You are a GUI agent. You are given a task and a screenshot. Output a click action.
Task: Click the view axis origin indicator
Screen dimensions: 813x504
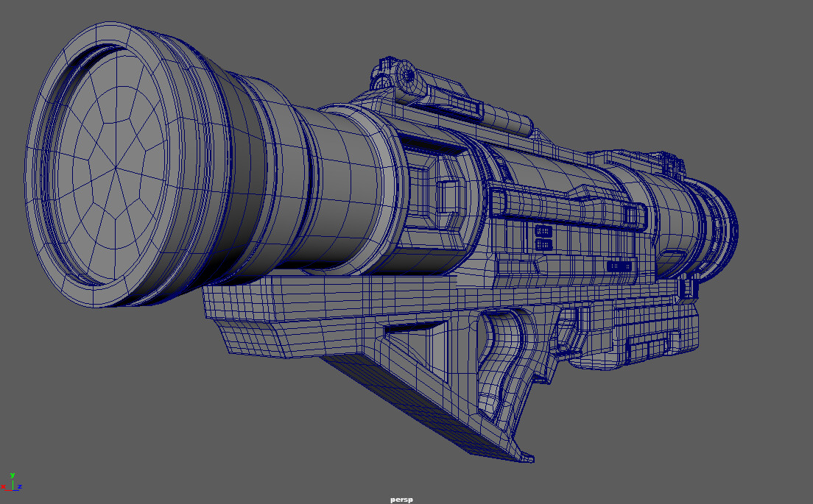[13, 490]
